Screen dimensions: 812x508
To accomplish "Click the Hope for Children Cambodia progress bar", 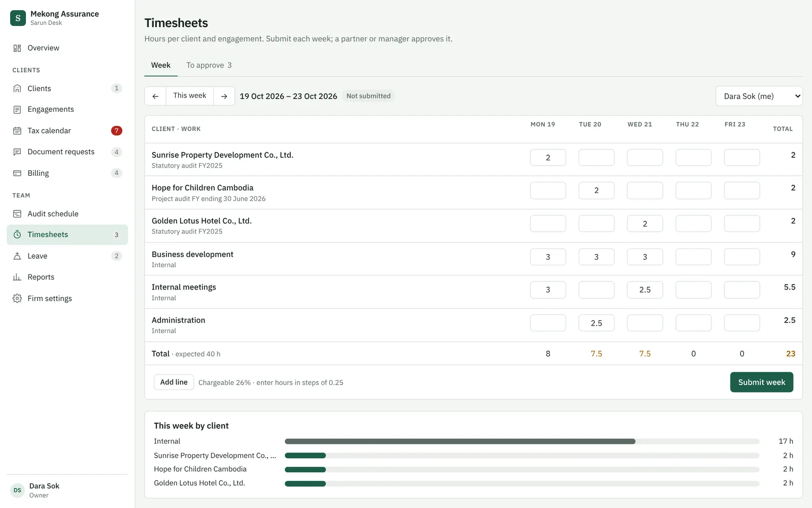I will [x=522, y=469].
